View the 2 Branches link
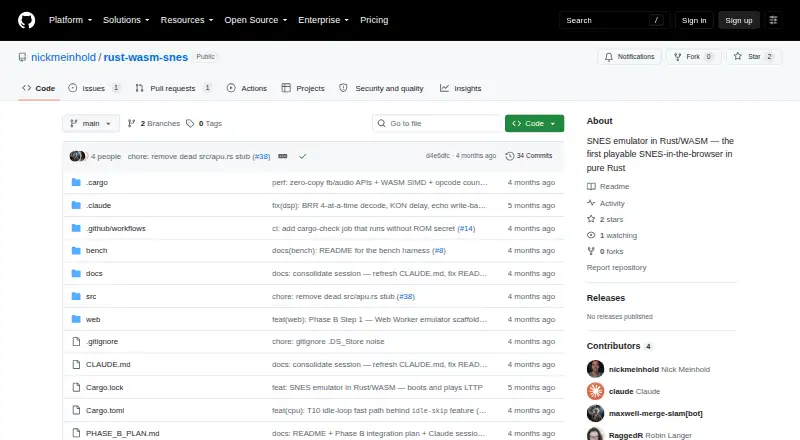Screen dimensions: 800x440 pyautogui.click(x=154, y=124)
